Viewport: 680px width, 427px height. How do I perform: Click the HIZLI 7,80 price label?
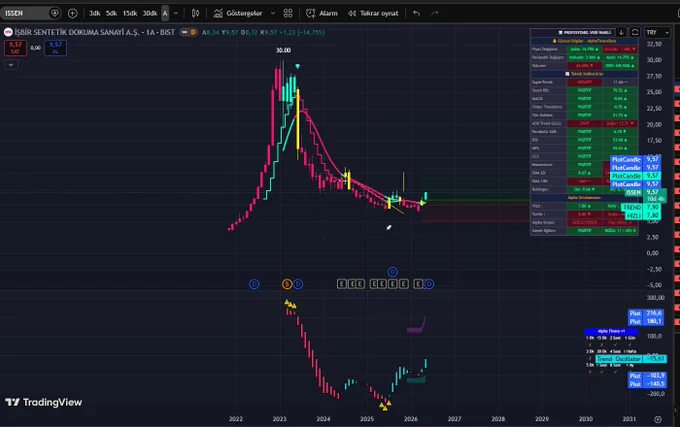(643, 215)
